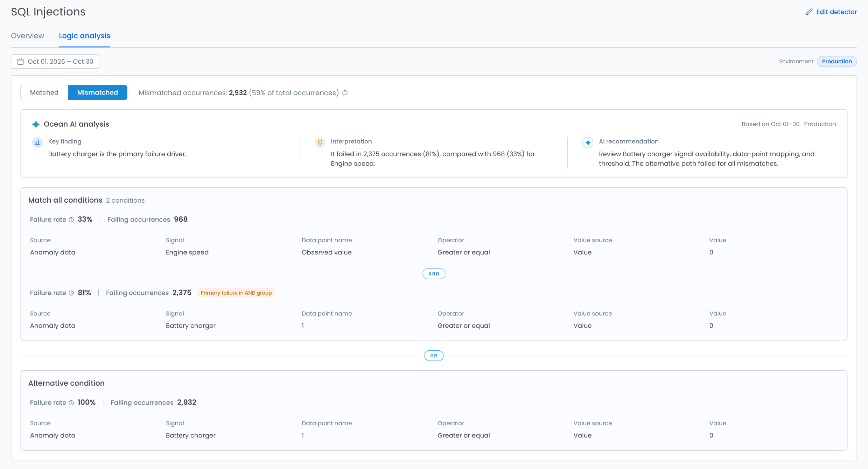Click Observed value data point name
Image resolution: width=868 pixels, height=469 pixels.
pyautogui.click(x=327, y=252)
